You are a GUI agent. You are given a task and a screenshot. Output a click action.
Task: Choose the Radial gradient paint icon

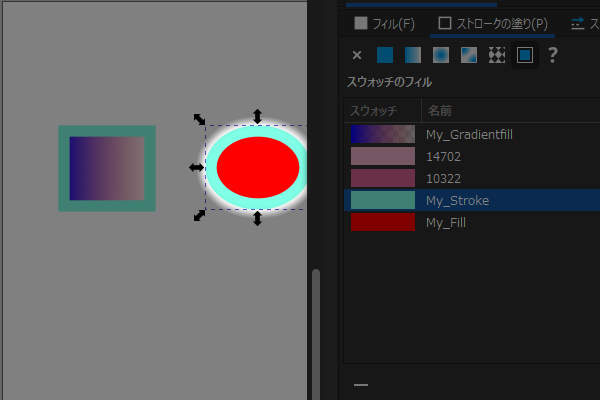click(x=441, y=55)
